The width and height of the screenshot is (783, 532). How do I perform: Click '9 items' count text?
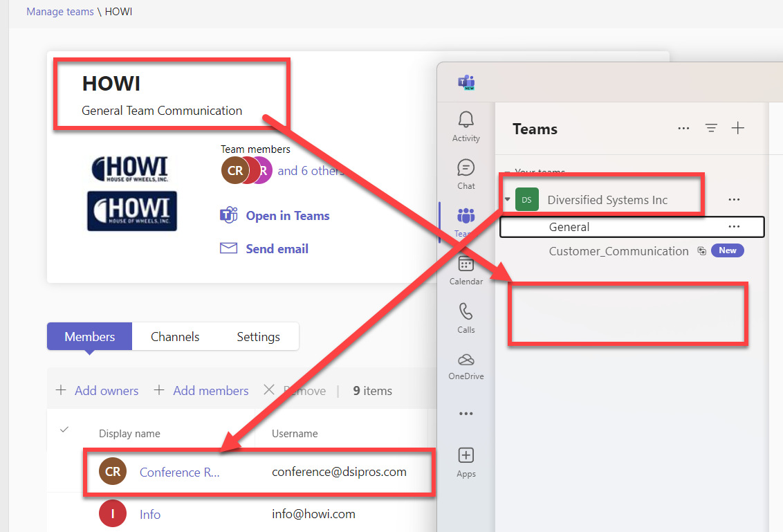point(373,391)
